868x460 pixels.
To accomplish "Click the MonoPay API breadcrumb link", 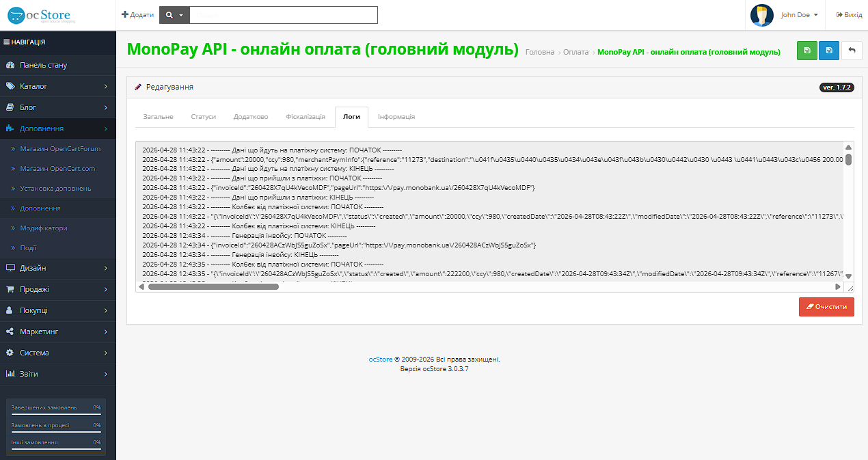I will coord(689,52).
